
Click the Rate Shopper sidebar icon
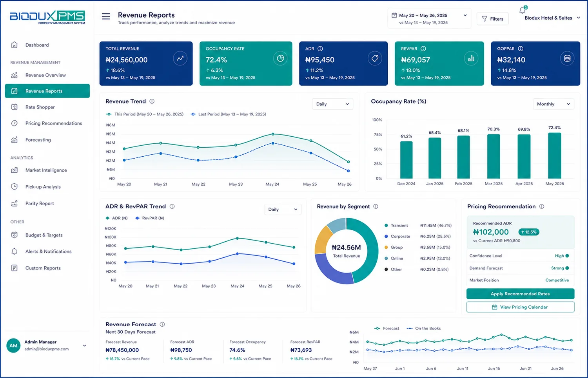(15, 107)
